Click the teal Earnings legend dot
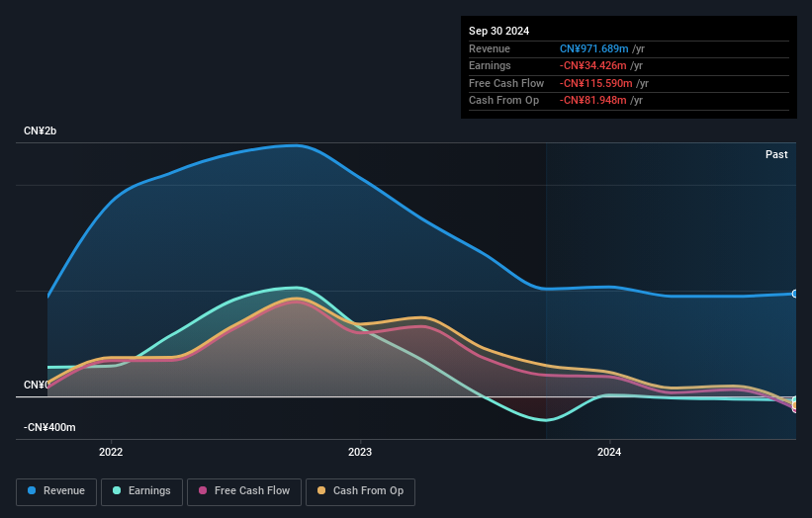This screenshot has height=518, width=812. click(x=117, y=490)
